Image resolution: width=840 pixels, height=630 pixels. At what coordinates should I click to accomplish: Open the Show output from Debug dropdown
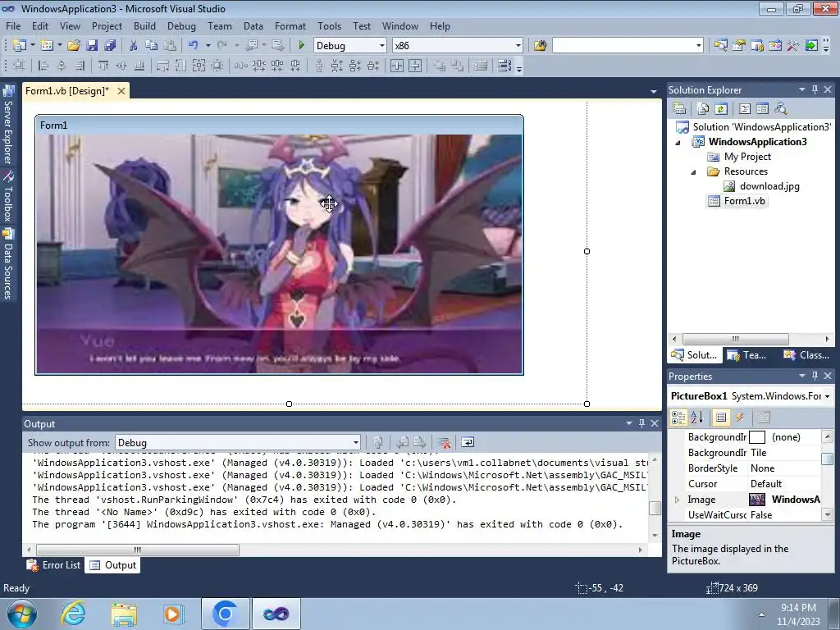point(355,442)
